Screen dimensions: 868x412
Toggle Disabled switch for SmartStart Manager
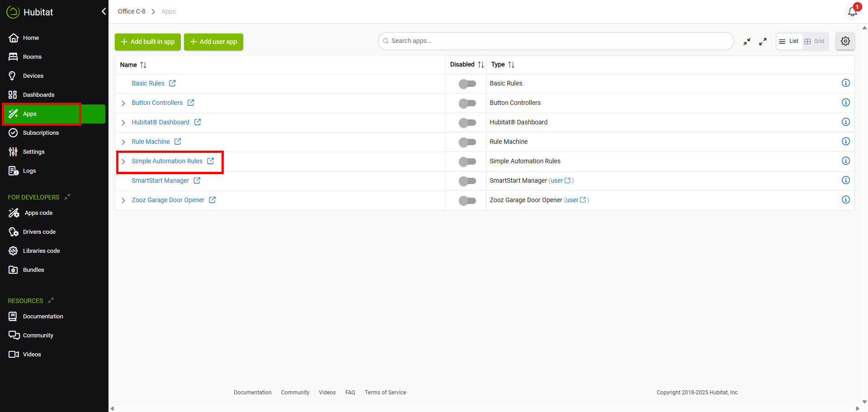click(467, 181)
